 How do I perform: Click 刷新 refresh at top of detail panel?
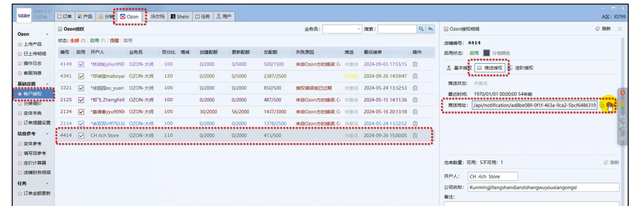[603, 29]
